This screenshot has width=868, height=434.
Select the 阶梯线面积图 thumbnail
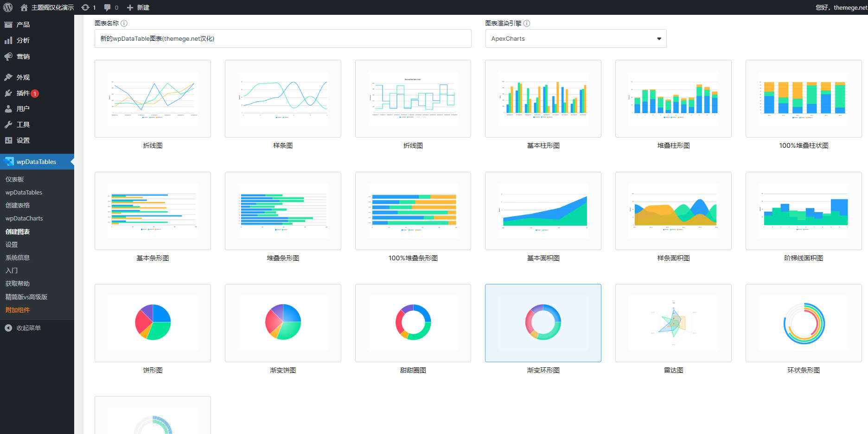pos(804,211)
